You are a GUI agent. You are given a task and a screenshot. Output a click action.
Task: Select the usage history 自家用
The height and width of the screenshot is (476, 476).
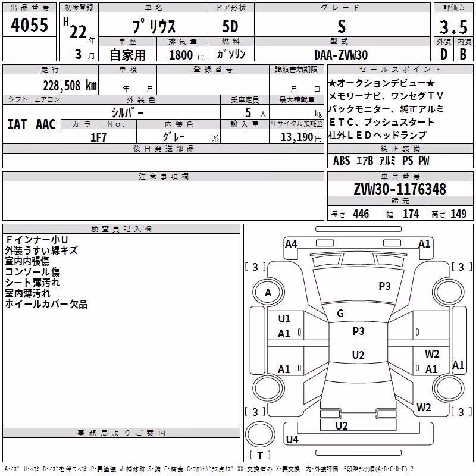(x=127, y=55)
